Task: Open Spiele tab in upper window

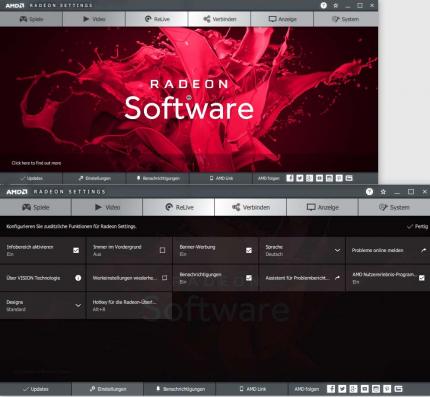Action: (31, 19)
